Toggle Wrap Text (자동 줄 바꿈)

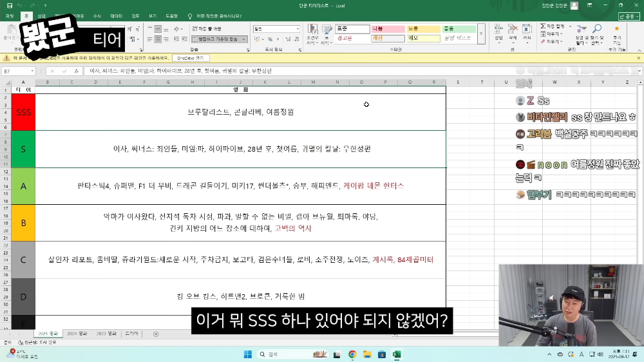(207, 29)
